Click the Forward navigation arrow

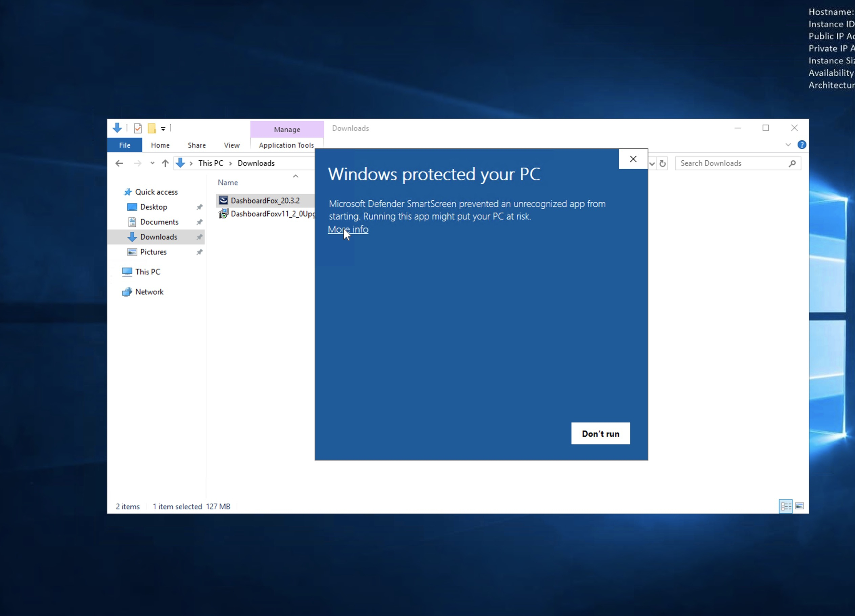[x=138, y=163]
